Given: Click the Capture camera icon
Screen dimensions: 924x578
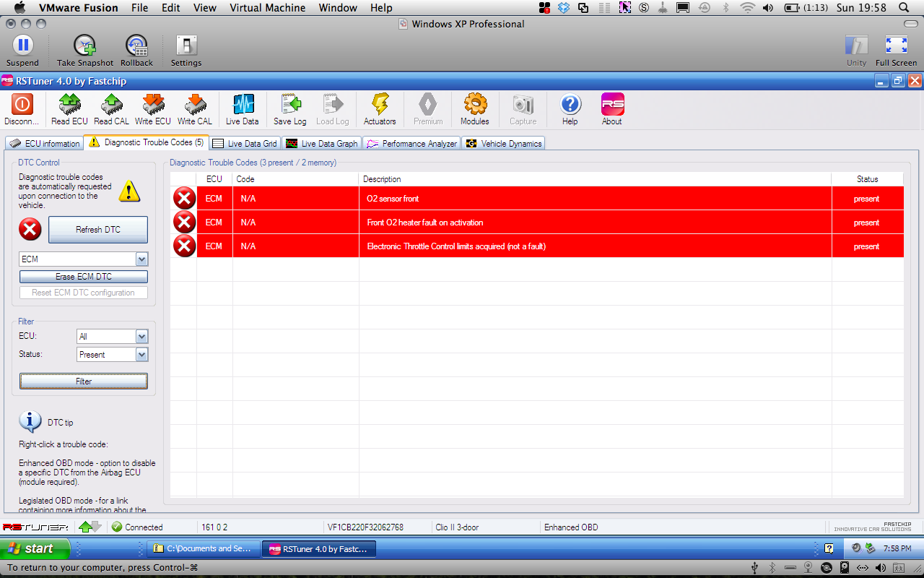Looking at the screenshot, I should (x=523, y=105).
